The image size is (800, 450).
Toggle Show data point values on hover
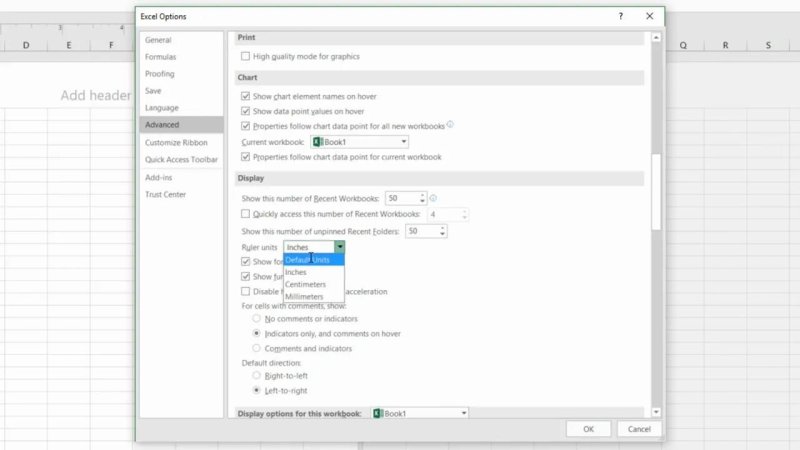(245, 111)
